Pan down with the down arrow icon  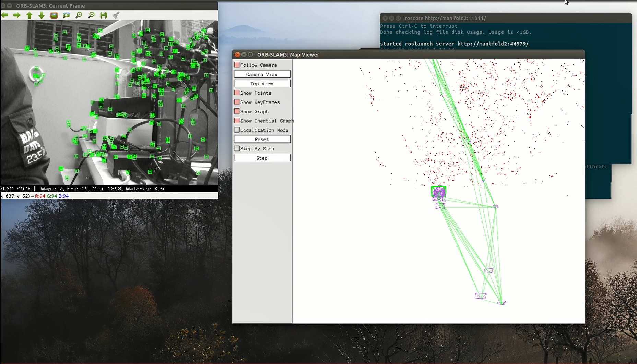click(x=42, y=15)
